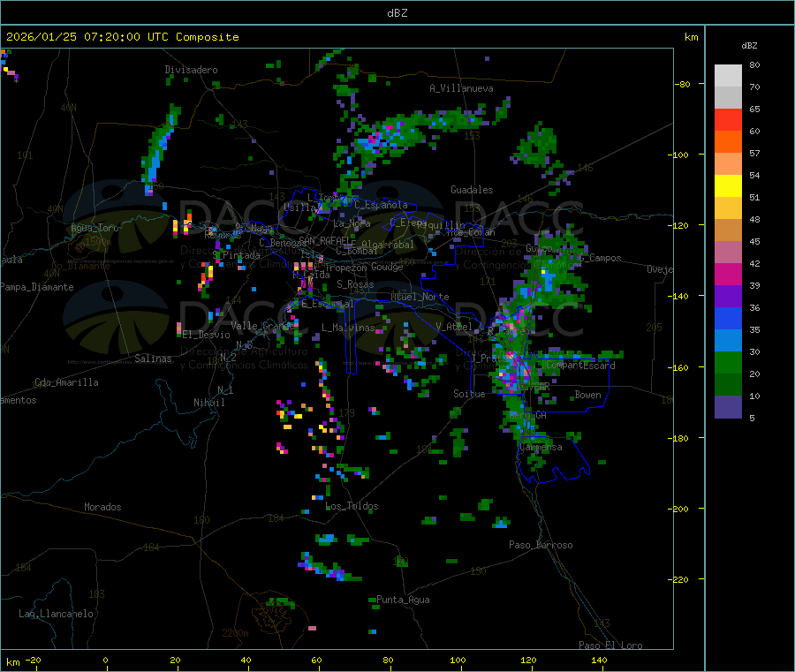The width and height of the screenshot is (795, 672).
Task: Click the Atuel_Norte map label
Action: [420, 297]
